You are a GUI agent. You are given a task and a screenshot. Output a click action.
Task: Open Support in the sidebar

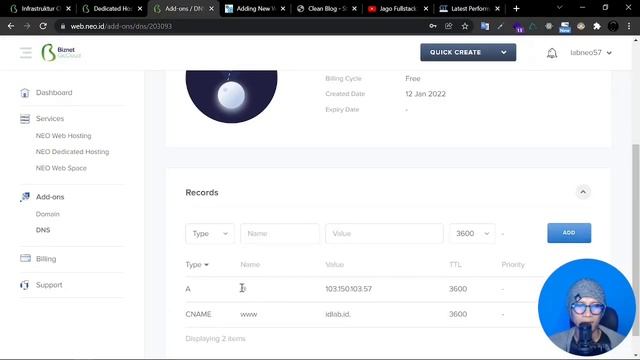49,285
